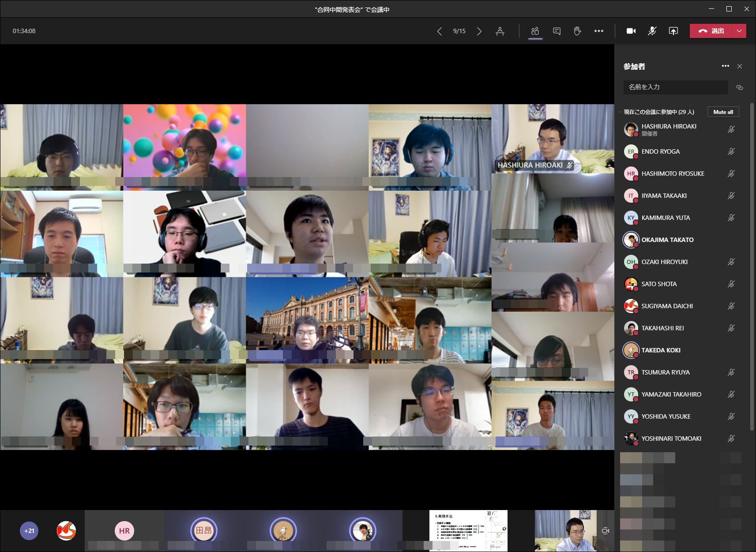Viewport: 756px width, 552px height.
Task: Toggle the microphone mute in toolbar
Action: 652,31
